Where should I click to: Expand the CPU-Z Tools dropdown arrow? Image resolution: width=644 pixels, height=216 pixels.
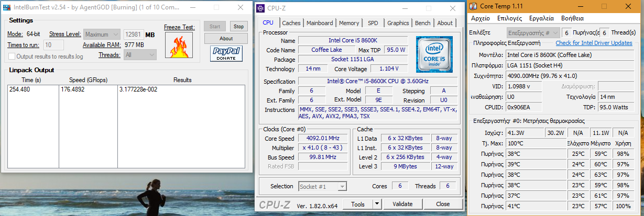377,204
